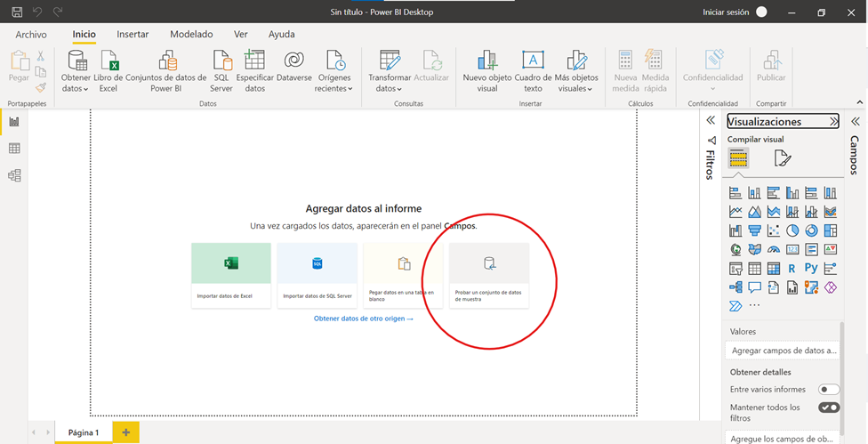
Task: Click the Copy icon in Portapapeles
Action: (40, 71)
